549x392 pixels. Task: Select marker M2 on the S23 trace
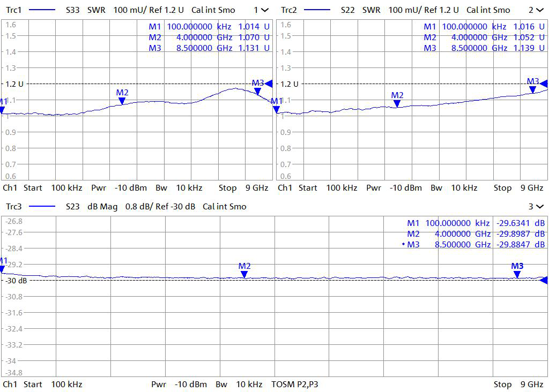(244, 274)
